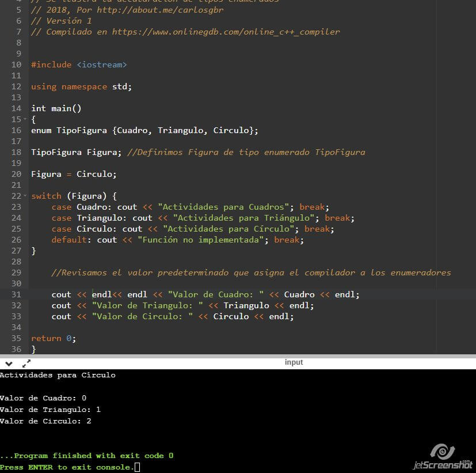Click 'Program finished with exit code 0' message
Image resolution: width=476 pixels, height=473 pixels.
[87, 455]
